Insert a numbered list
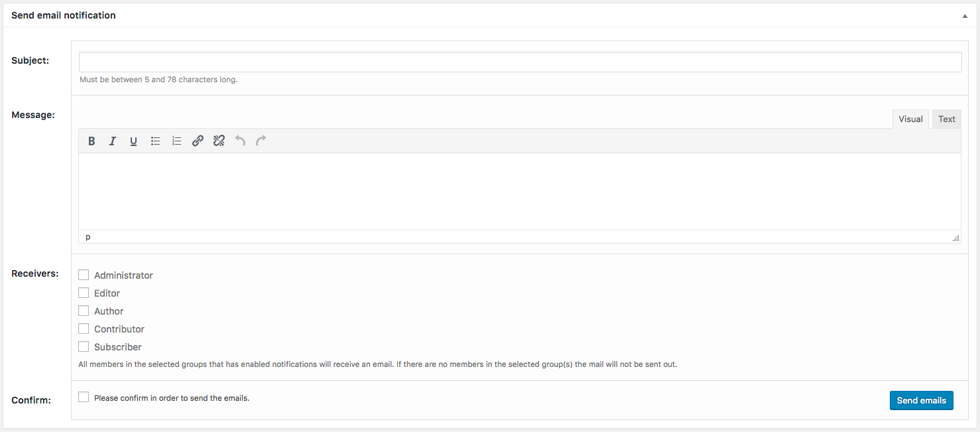The image size is (980, 432). tap(176, 141)
